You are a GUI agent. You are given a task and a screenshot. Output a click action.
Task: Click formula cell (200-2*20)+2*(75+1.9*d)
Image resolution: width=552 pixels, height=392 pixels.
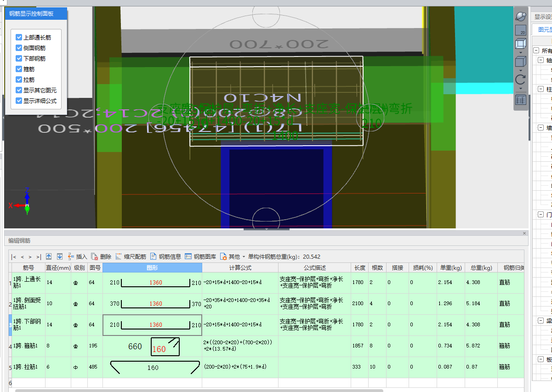(x=240, y=367)
